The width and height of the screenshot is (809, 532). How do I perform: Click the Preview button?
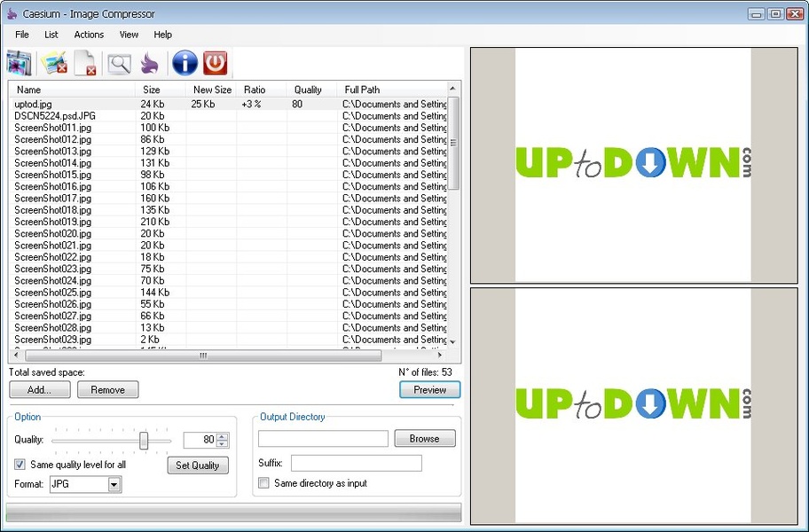click(429, 390)
